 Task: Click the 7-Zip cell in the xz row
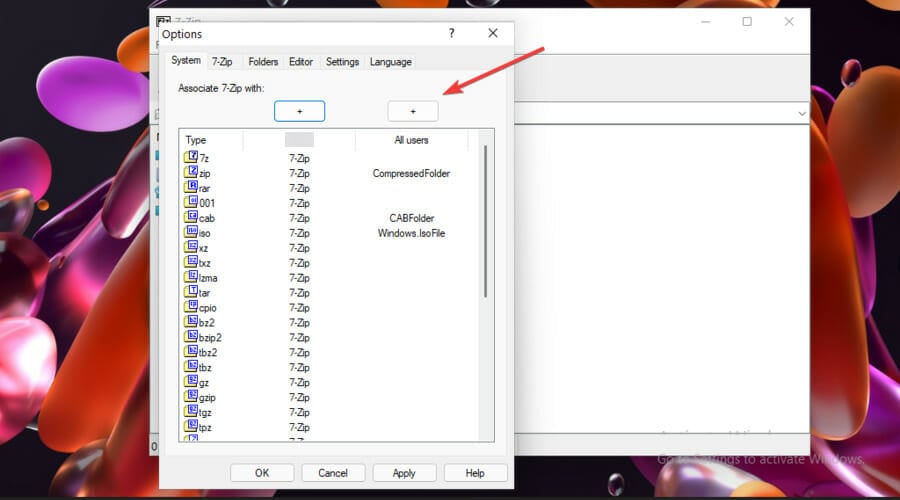coord(300,248)
